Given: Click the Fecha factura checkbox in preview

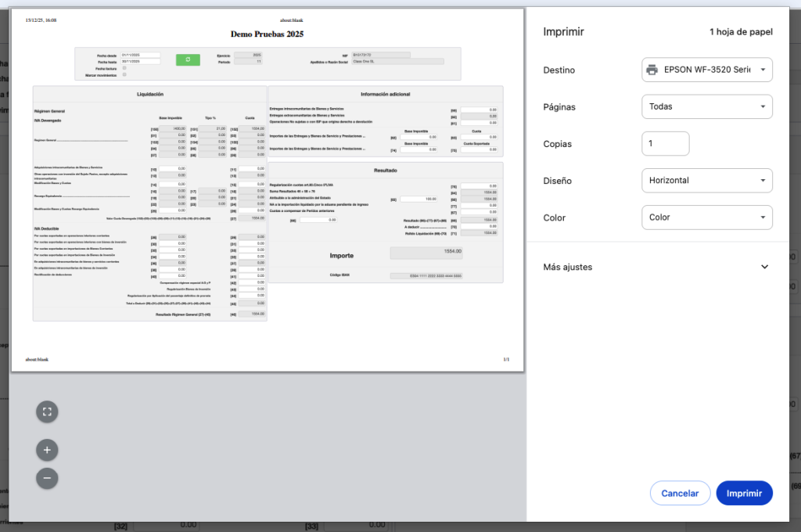Looking at the screenshot, I should [124, 69].
